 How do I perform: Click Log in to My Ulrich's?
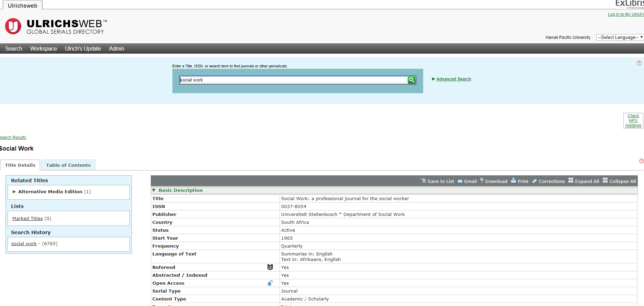626,14
